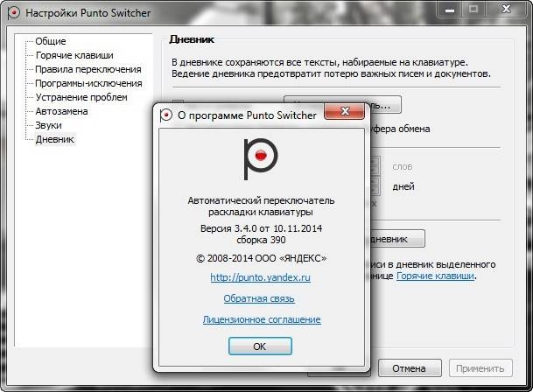The image size is (533, 392).
Task: Click the дней label in diary settings
Action: (x=403, y=186)
